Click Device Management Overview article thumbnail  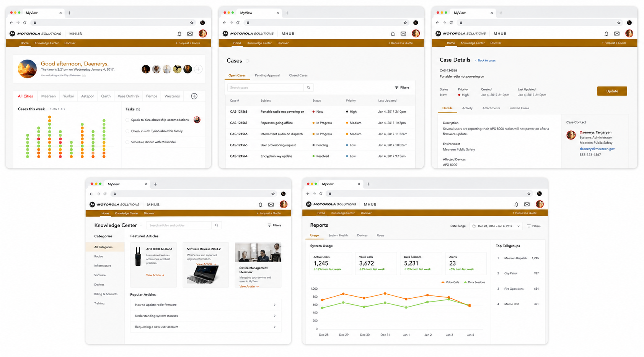pos(258,252)
